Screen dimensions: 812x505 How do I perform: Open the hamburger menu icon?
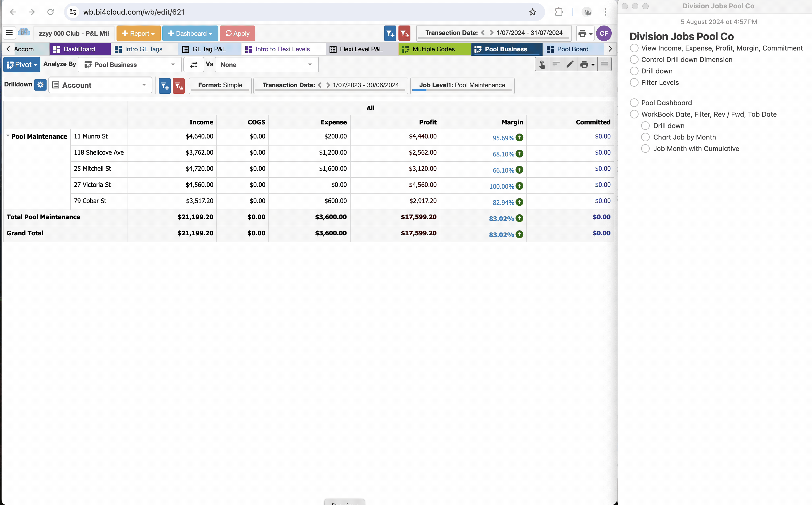pyautogui.click(x=9, y=33)
